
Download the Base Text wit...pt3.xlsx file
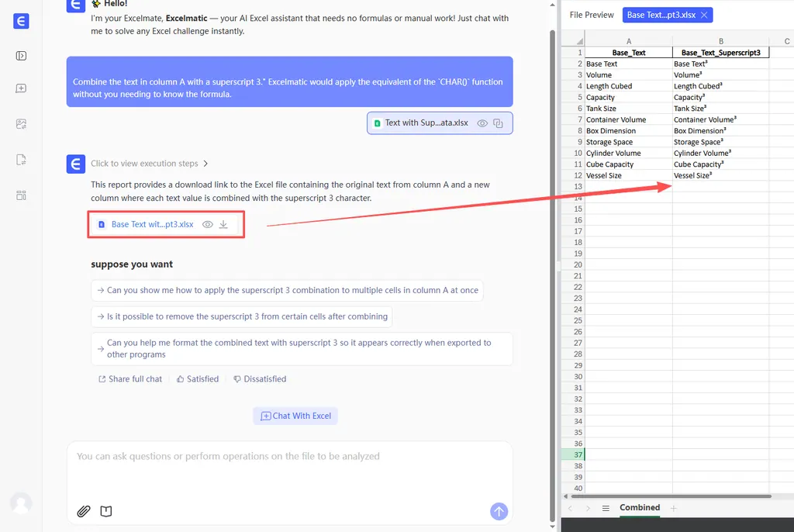[x=223, y=224]
